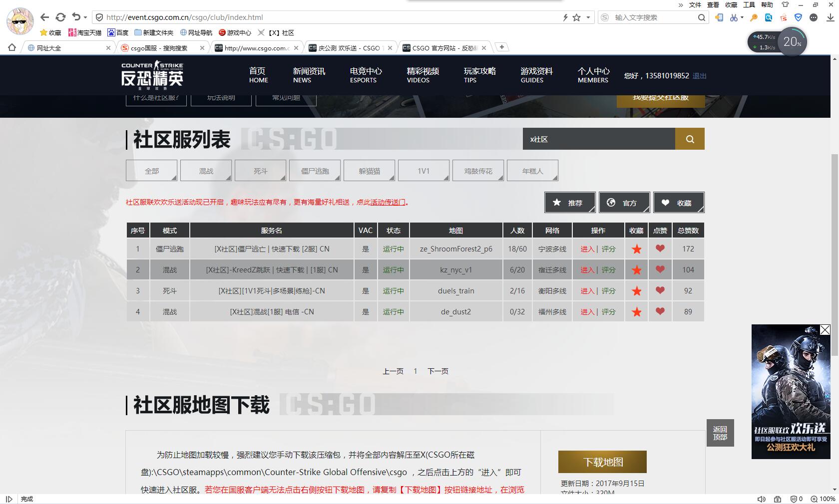The height and width of the screenshot is (504, 839).
Task: Bookmark page with the star icon in address bar
Action: tap(576, 17)
